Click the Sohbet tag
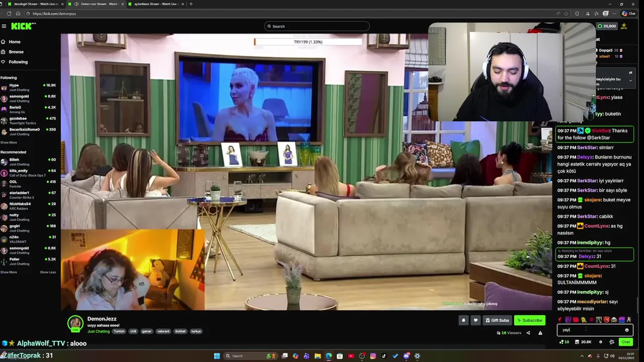The width and height of the screenshot is (644, 362). pyautogui.click(x=180, y=331)
